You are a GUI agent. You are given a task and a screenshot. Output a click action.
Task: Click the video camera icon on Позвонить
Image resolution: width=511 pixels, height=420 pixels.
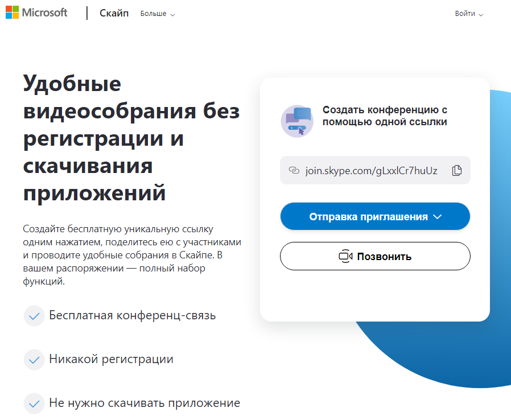pos(346,257)
